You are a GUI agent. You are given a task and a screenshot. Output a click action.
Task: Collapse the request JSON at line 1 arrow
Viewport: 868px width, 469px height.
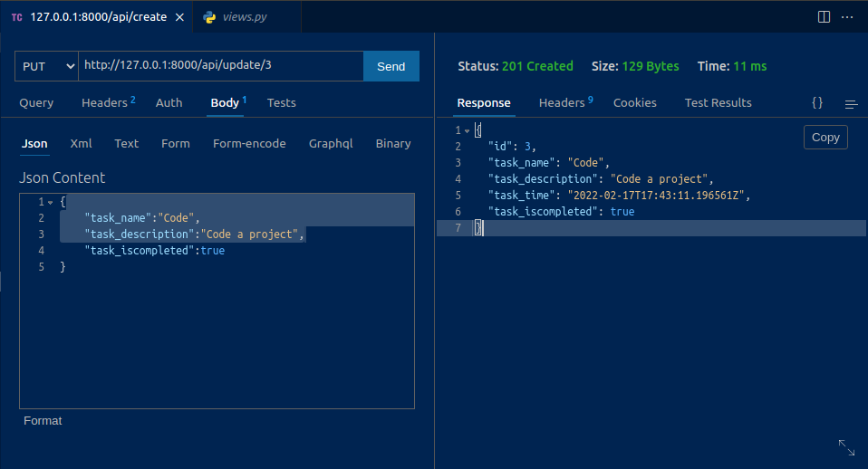[x=50, y=202]
